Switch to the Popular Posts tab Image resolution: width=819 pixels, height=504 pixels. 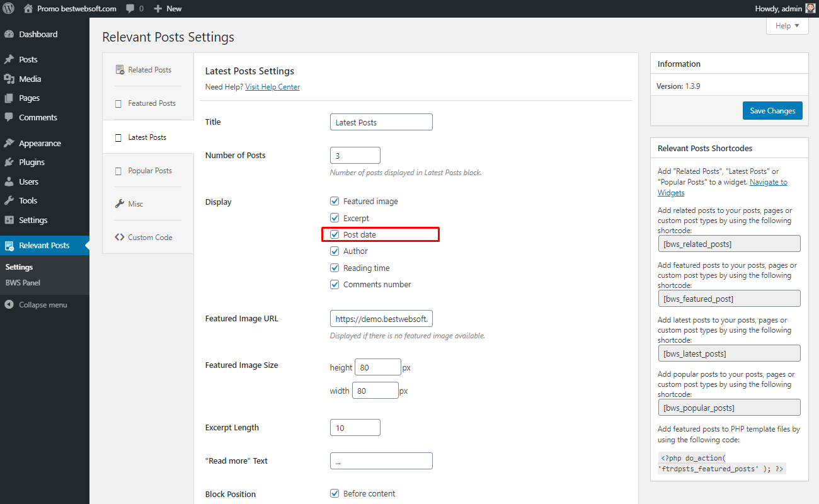[148, 171]
